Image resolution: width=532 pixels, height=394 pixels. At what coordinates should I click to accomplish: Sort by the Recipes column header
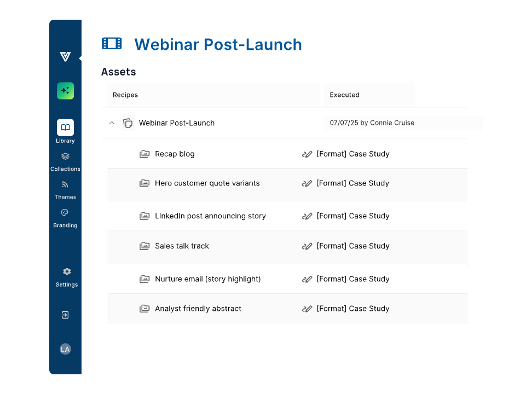125,95
